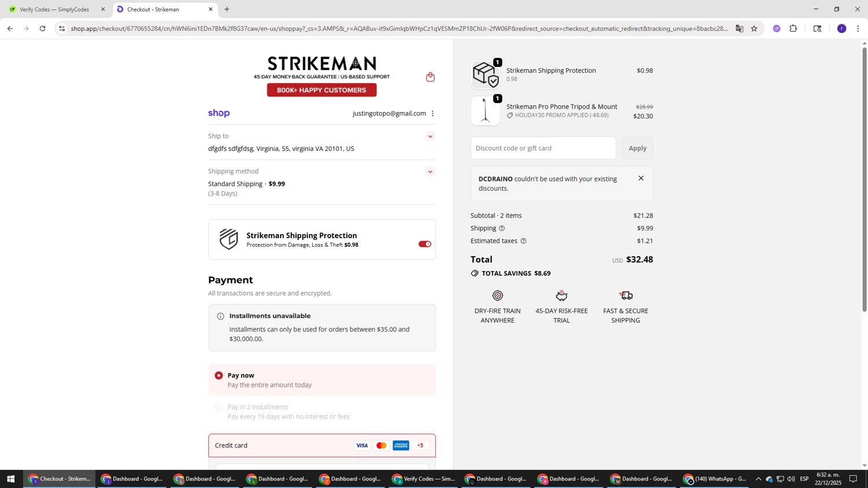Open the purple browser extension icon
The height and width of the screenshot is (488, 868).
(777, 28)
